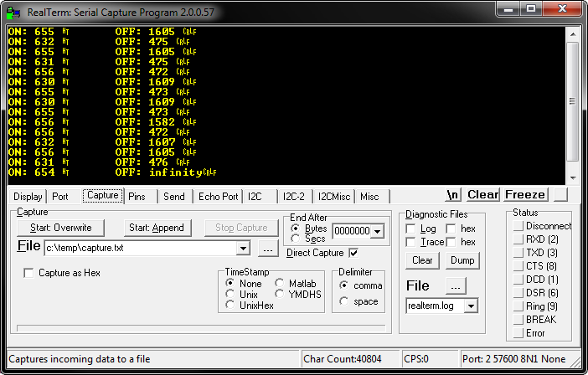
Task: Clear the terminal display
Action: point(482,195)
